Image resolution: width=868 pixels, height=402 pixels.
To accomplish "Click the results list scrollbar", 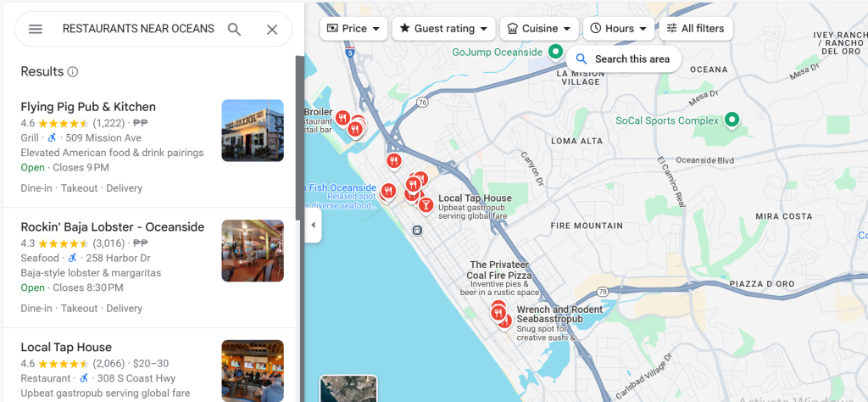I will pyautogui.click(x=299, y=138).
